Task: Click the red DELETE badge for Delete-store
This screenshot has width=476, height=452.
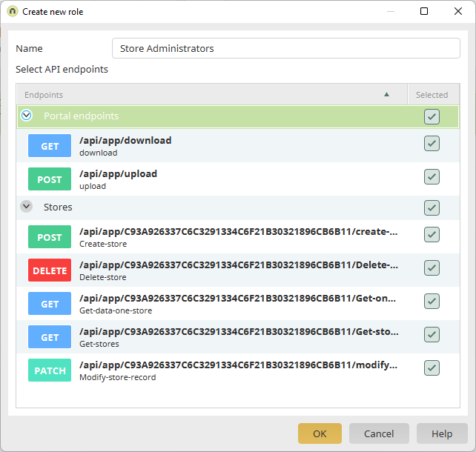Action: [x=50, y=270]
